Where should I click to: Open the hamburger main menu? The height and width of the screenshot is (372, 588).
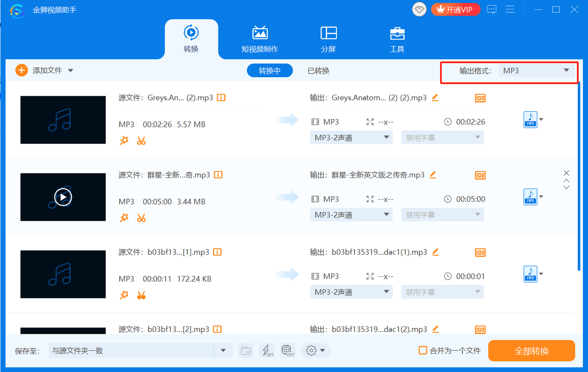tap(510, 10)
